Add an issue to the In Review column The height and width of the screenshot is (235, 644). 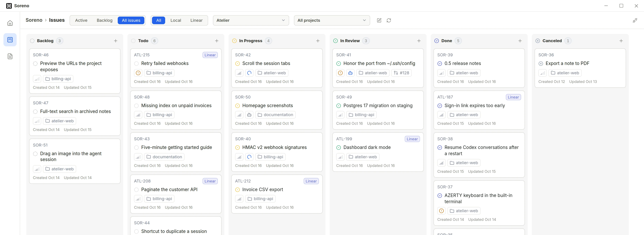(x=419, y=41)
